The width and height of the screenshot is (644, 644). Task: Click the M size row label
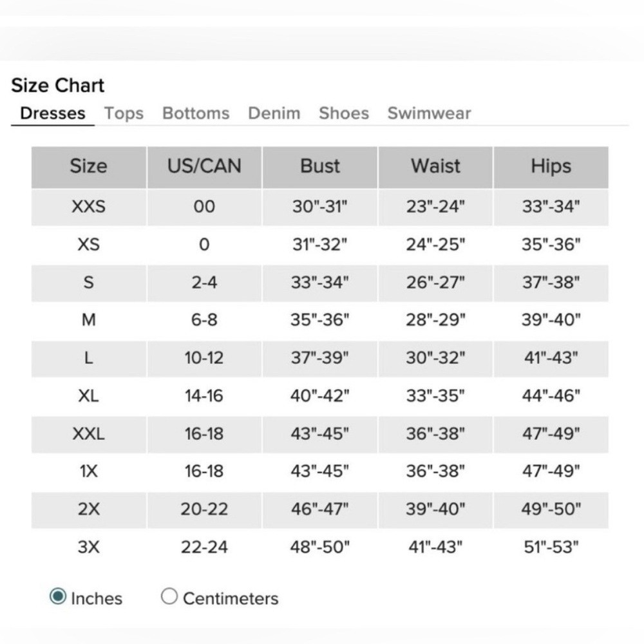coord(89,320)
